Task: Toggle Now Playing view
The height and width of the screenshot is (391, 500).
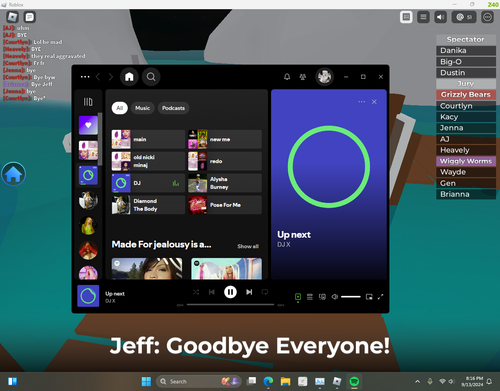Action: click(x=298, y=297)
